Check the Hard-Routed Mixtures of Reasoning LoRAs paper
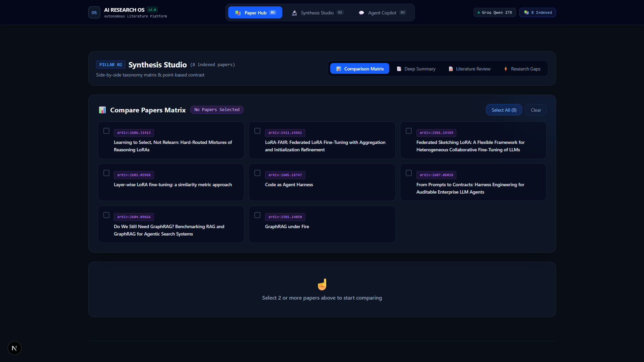Screen dimensions: 644x362 point(106,131)
